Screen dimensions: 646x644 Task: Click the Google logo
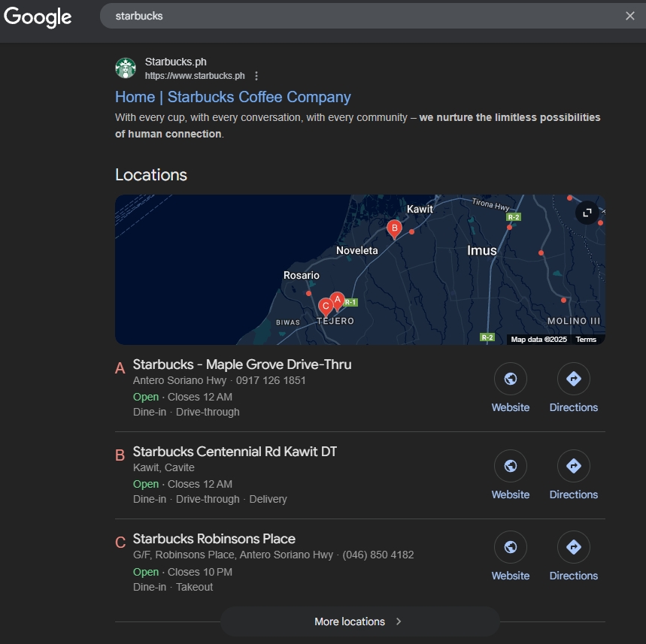[x=38, y=17]
